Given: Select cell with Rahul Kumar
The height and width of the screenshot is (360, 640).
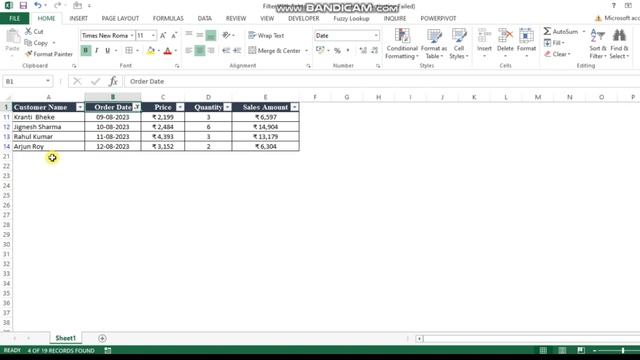Looking at the screenshot, I should (x=48, y=136).
